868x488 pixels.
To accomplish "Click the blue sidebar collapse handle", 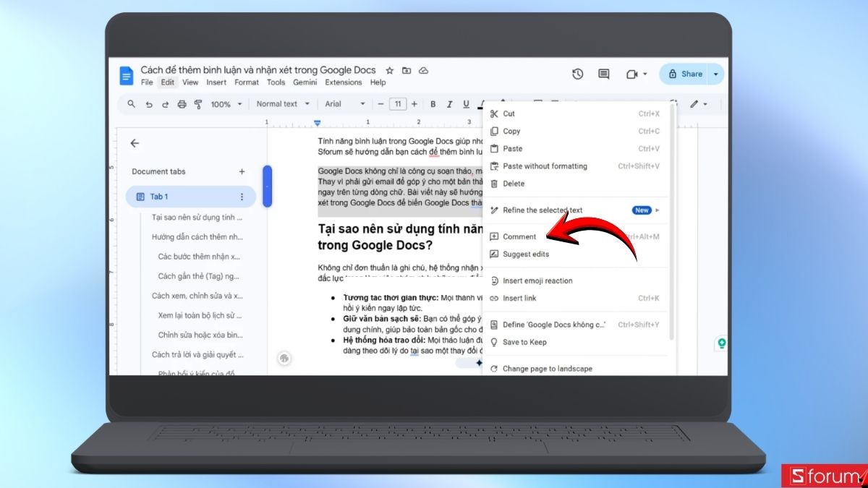I will pyautogui.click(x=267, y=187).
